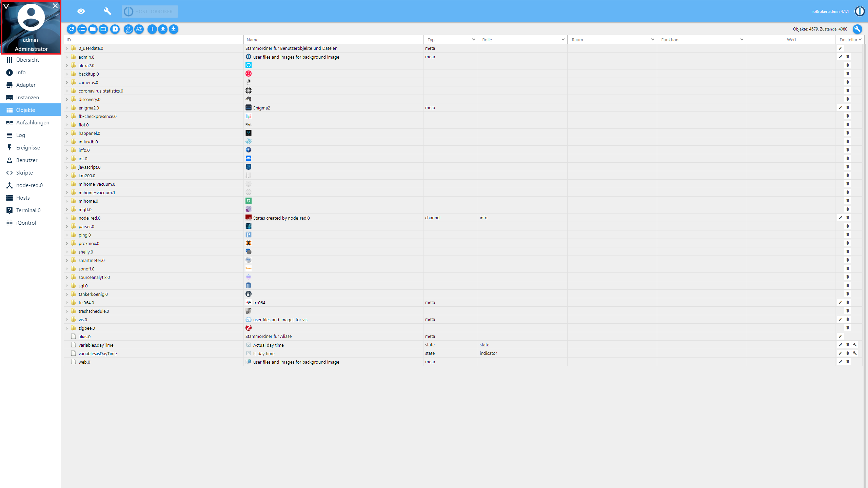Click the ID filter input field
The height and width of the screenshot is (488, 868).
[x=153, y=40]
